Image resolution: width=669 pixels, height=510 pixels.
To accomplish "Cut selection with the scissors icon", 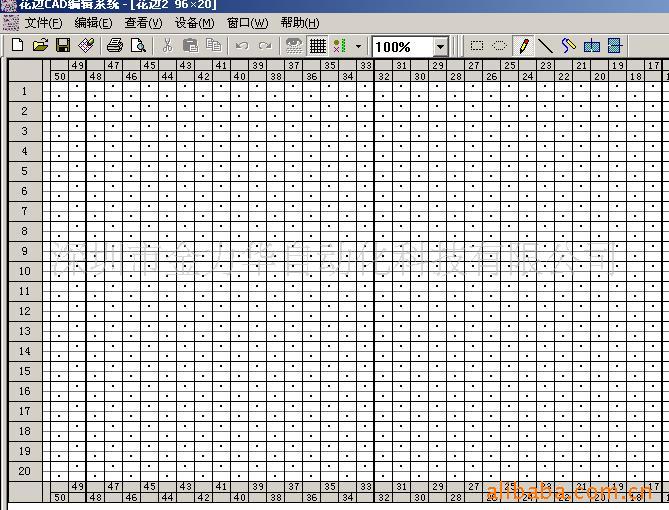I will pyautogui.click(x=167, y=45).
